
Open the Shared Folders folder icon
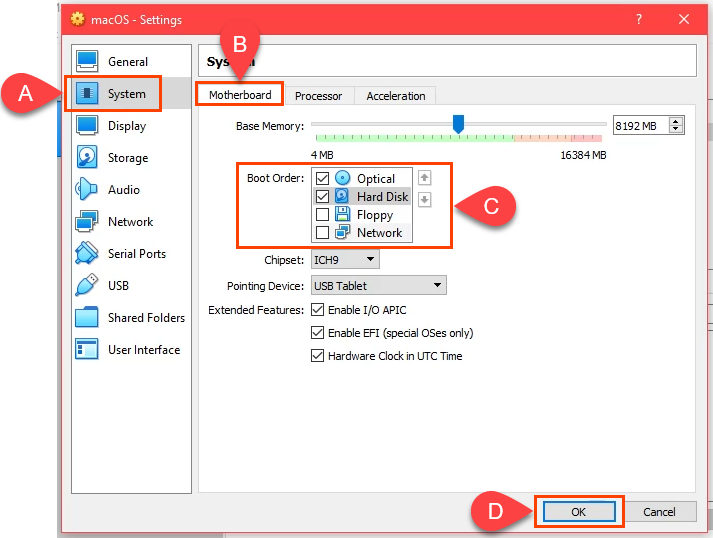pyautogui.click(x=86, y=317)
